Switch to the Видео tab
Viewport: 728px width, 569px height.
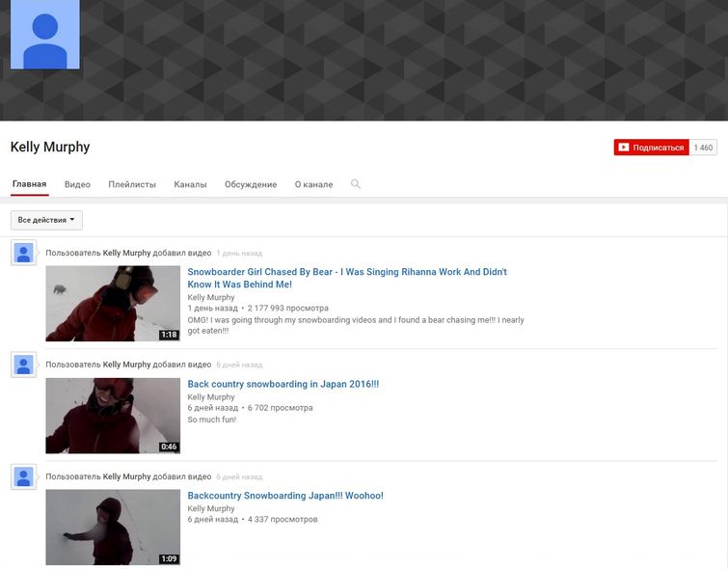[77, 184]
